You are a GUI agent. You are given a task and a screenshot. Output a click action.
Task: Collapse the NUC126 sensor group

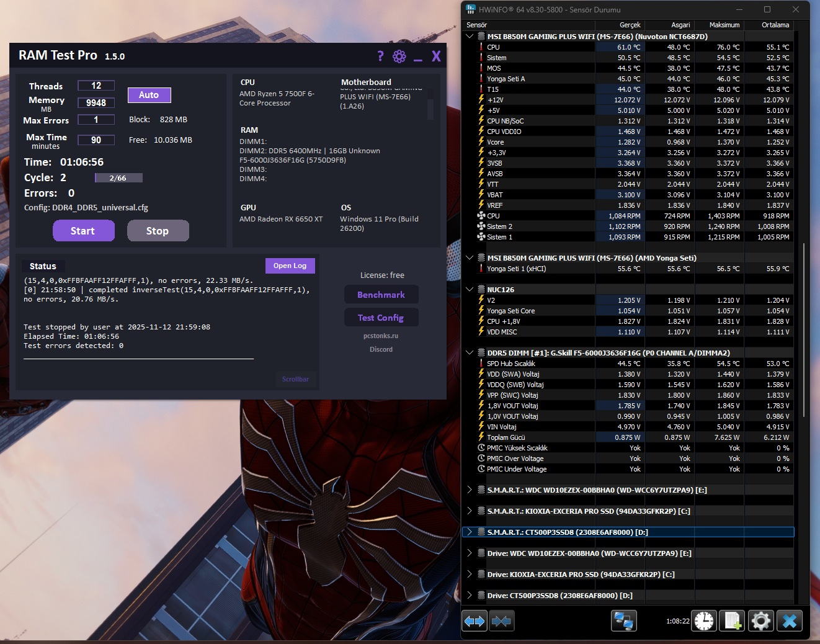pos(470,290)
